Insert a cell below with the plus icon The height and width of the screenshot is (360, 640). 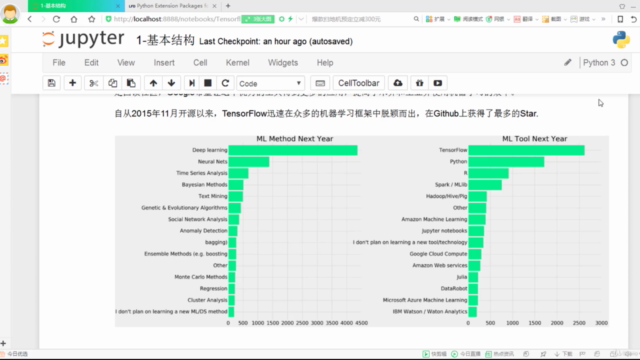[72, 83]
